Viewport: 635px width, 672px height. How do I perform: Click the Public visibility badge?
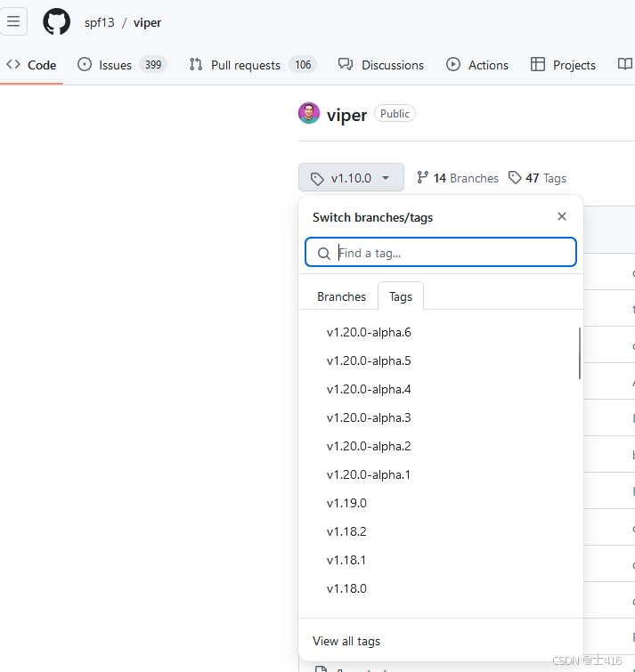(395, 114)
